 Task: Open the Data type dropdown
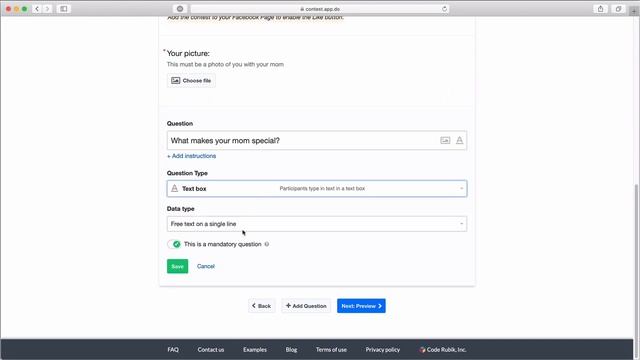pyautogui.click(x=317, y=224)
